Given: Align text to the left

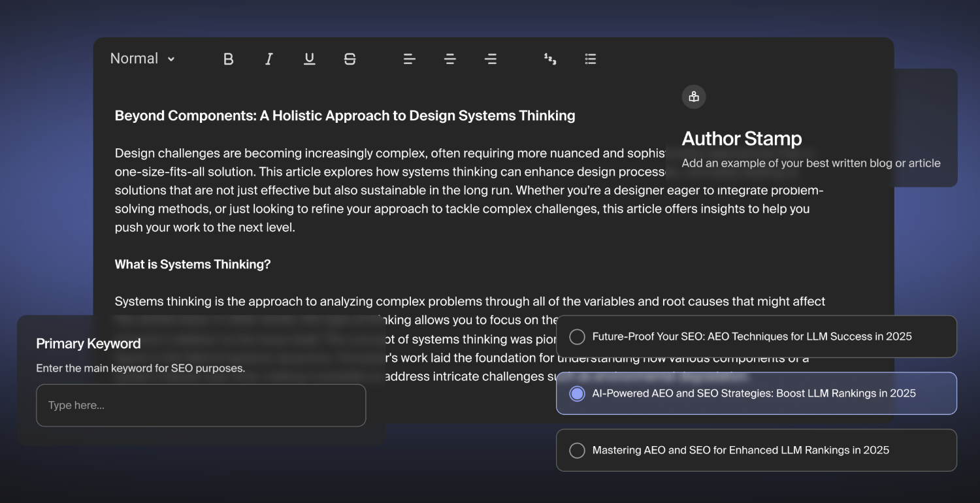Looking at the screenshot, I should (410, 59).
